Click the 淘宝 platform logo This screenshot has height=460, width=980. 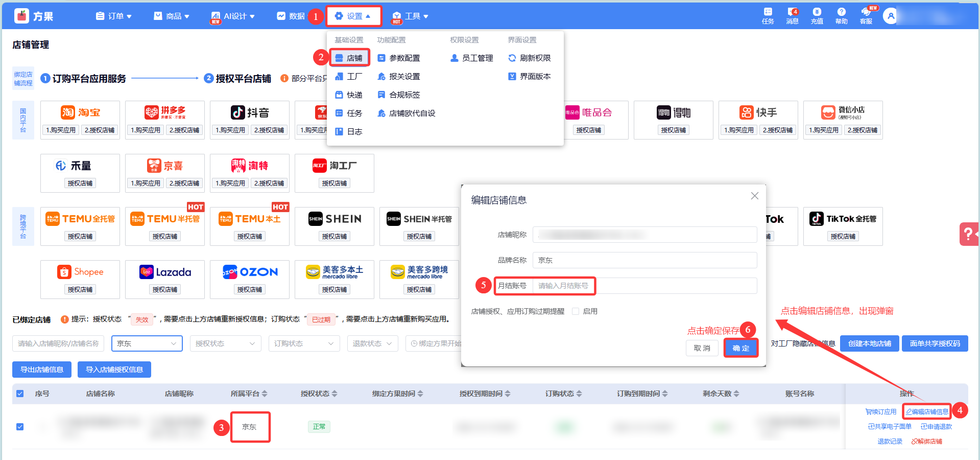tap(80, 112)
